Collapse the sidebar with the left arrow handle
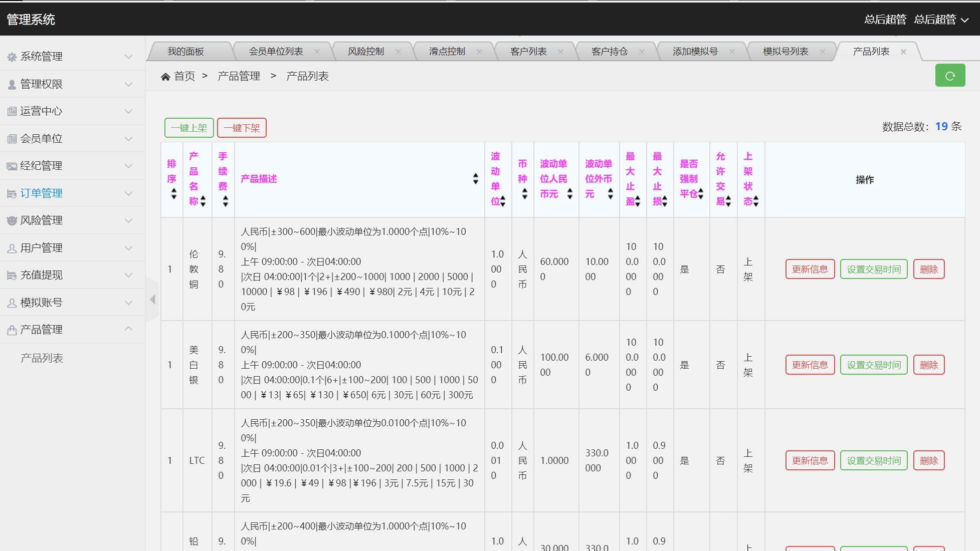Viewport: 980px width, 551px height. 152,300
